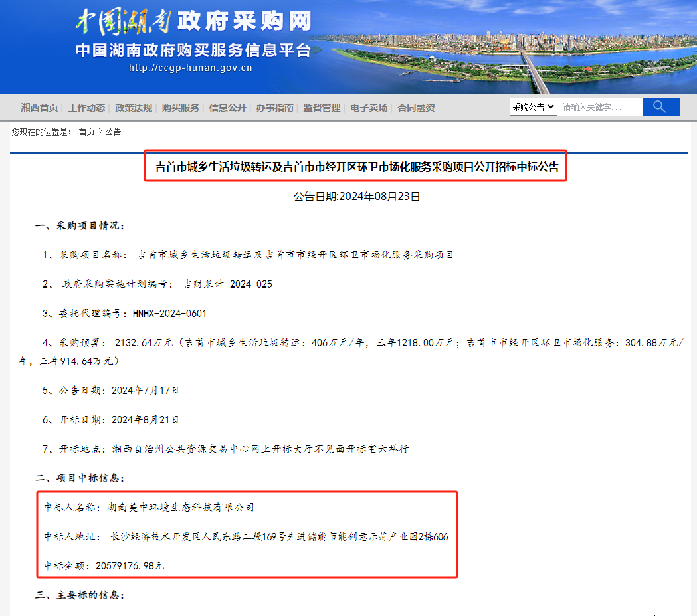Click the search magnifier icon
697x616 pixels.
tap(660, 106)
